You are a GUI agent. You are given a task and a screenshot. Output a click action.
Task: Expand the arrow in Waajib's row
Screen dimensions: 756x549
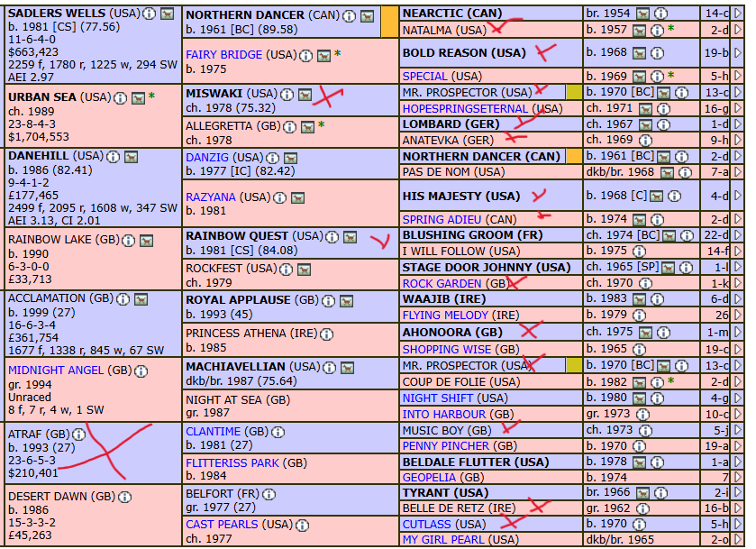pyautogui.click(x=737, y=298)
